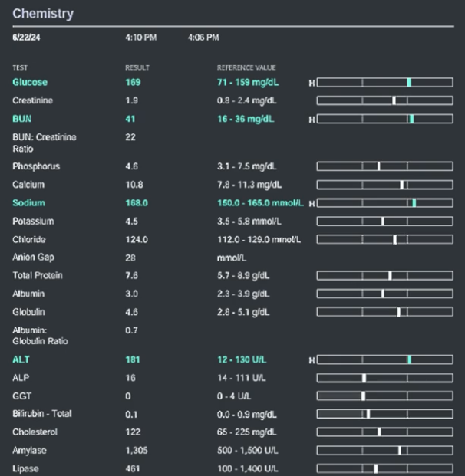465x476 pixels.
Task: Select the 4:10 PM time column
Action: pyautogui.click(x=141, y=38)
